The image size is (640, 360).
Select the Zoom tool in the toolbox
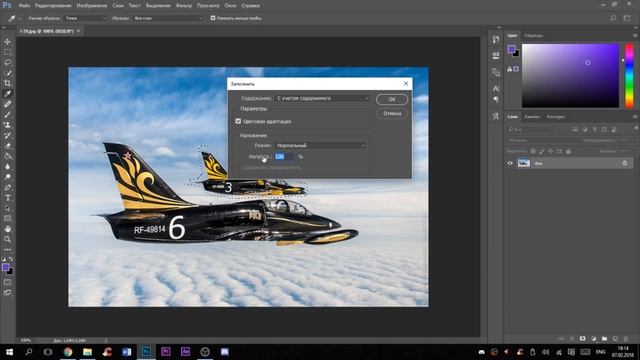click(x=7, y=240)
